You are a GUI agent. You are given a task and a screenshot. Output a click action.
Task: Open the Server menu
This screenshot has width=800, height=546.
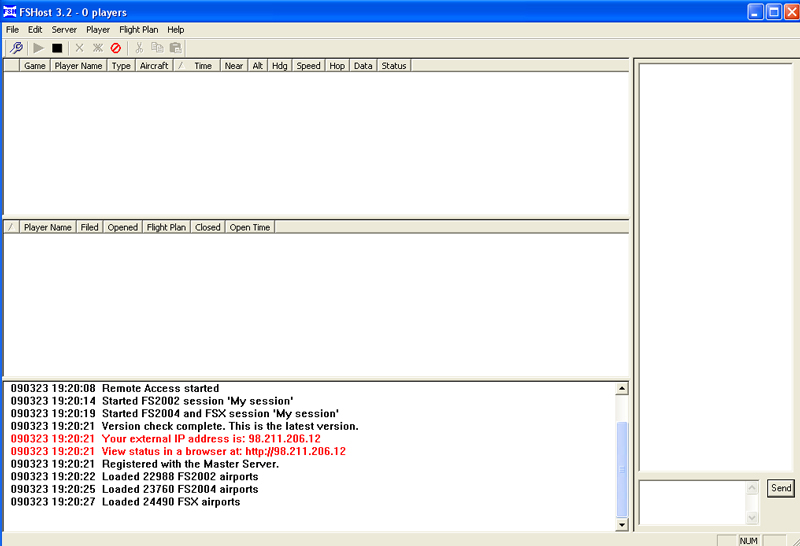(x=64, y=30)
